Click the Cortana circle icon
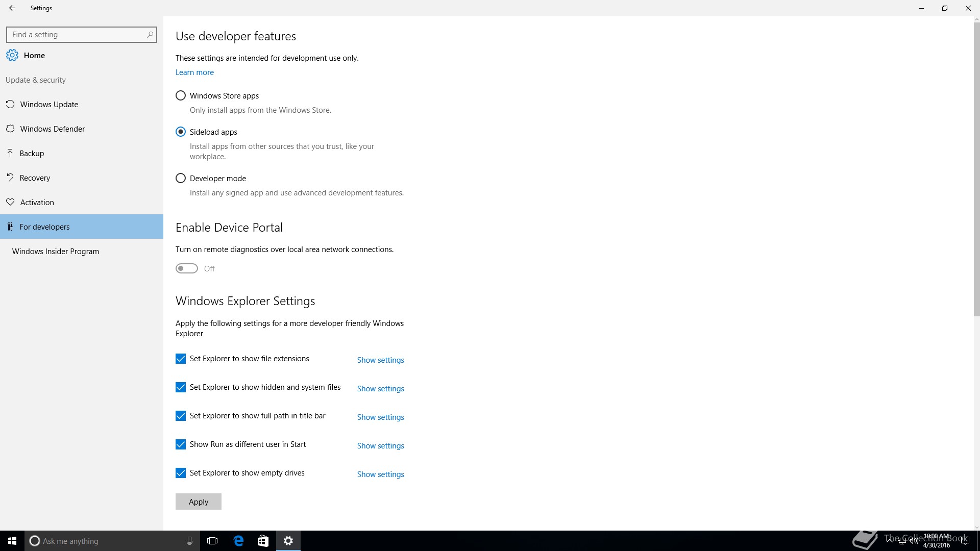 point(34,541)
